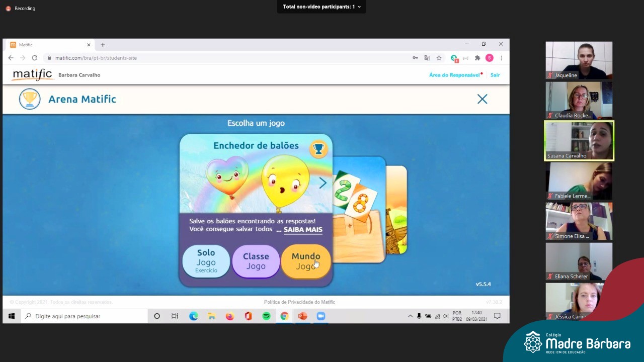Reload the Matific page
The width and height of the screenshot is (644, 362).
tap(35, 58)
